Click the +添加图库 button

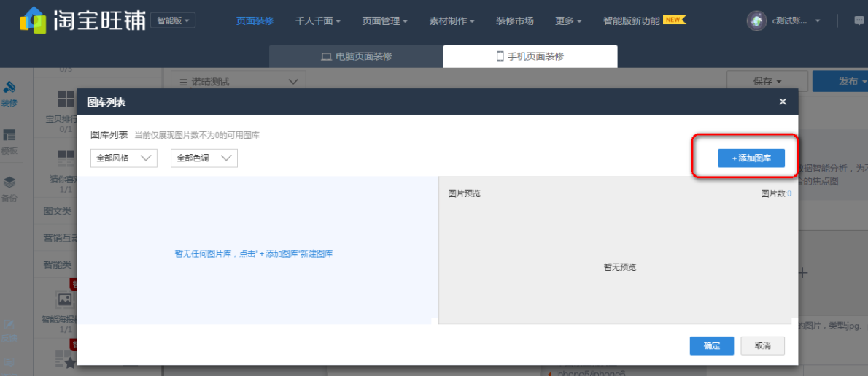click(751, 158)
